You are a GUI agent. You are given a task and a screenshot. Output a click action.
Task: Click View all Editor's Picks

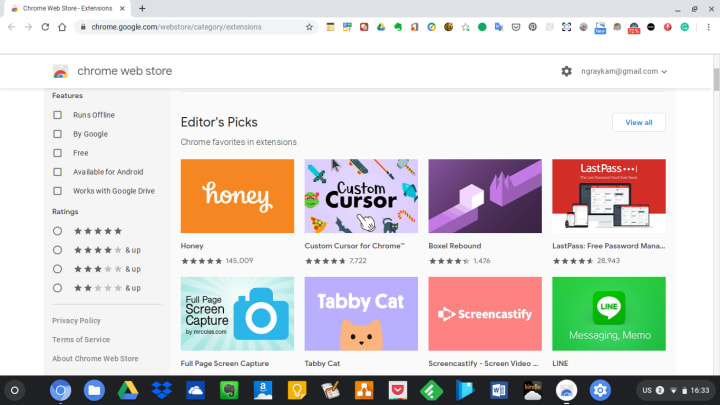coord(639,123)
